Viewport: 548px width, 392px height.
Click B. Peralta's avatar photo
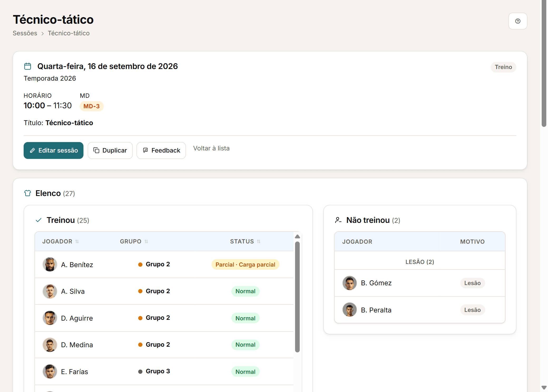point(350,310)
